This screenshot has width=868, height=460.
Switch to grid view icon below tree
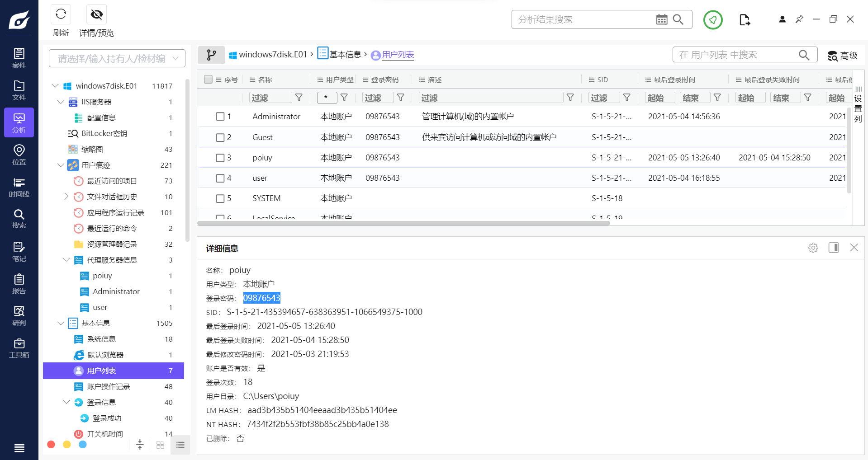click(x=160, y=445)
